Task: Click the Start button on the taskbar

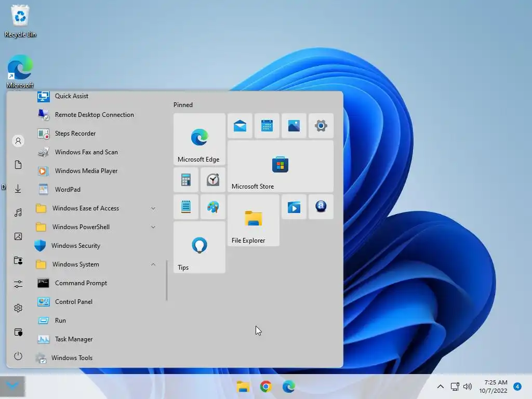Action: coord(12,386)
